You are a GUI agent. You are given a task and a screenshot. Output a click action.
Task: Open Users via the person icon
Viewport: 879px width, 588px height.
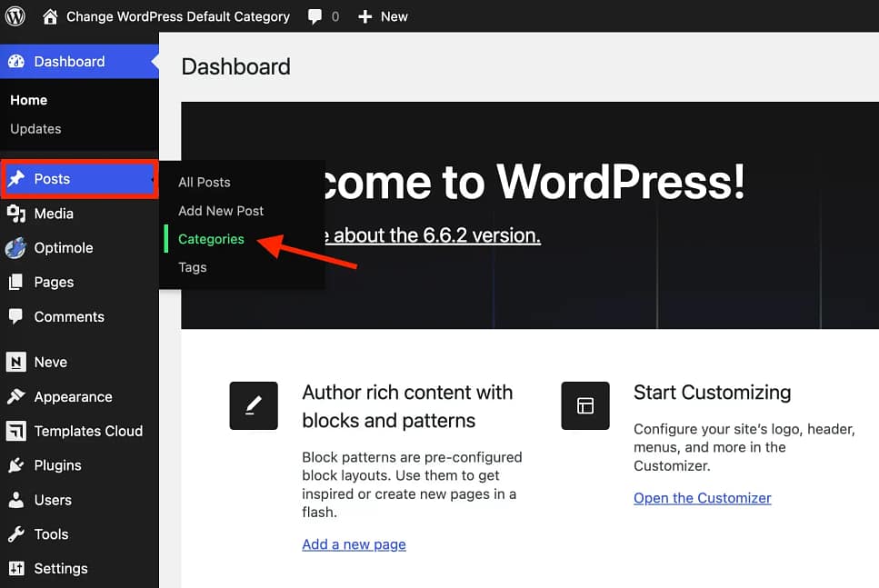[18, 500]
